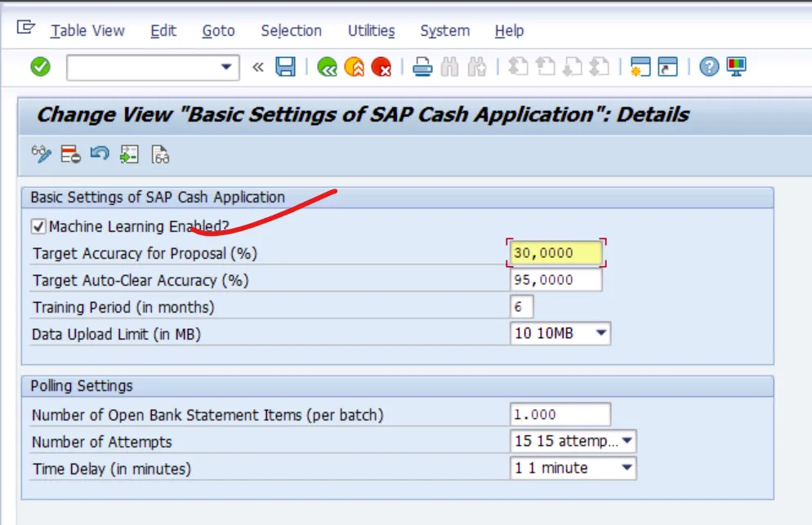Click the Customize Local Layout monitor icon
This screenshot has width=812, height=525.
pos(736,67)
